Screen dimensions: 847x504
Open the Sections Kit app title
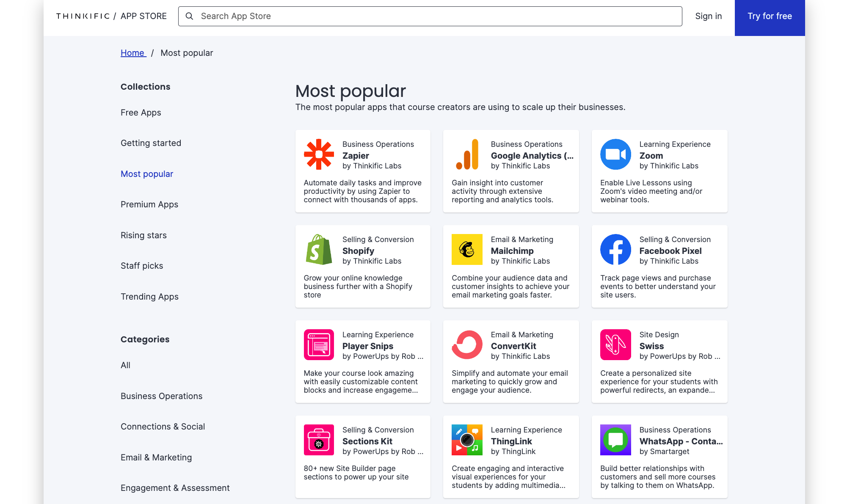coord(367,441)
